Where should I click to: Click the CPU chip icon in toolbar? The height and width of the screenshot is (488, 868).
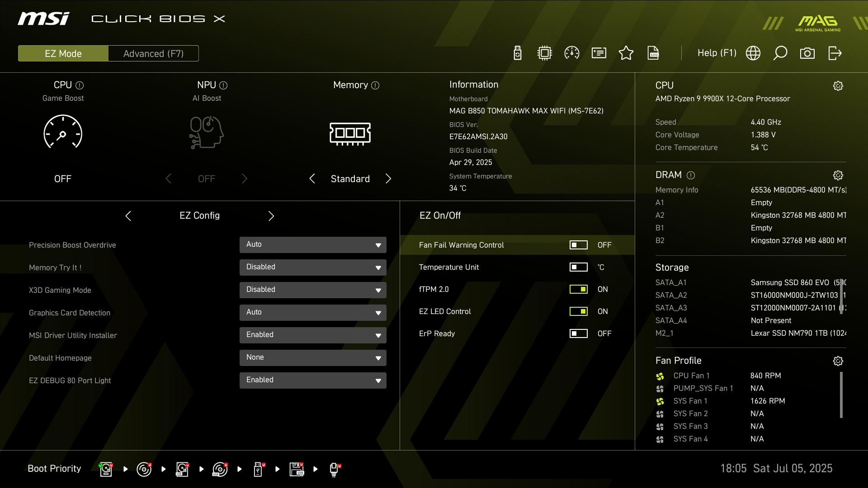(545, 53)
